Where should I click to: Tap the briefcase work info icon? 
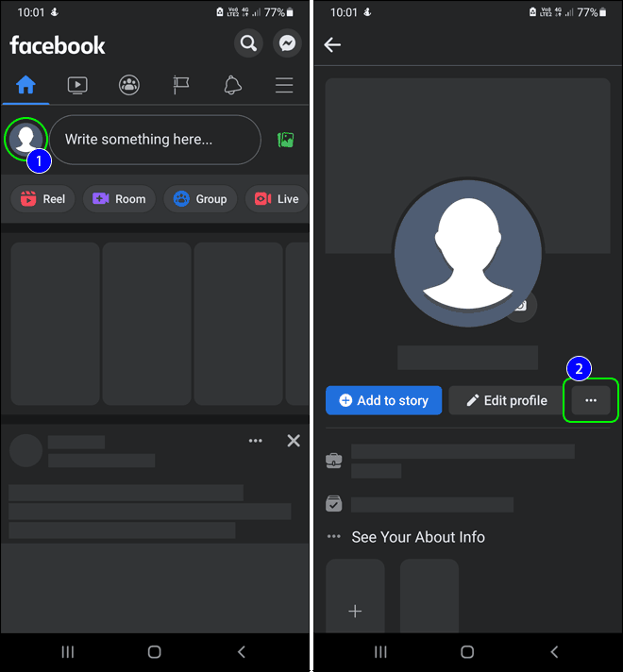point(334,461)
